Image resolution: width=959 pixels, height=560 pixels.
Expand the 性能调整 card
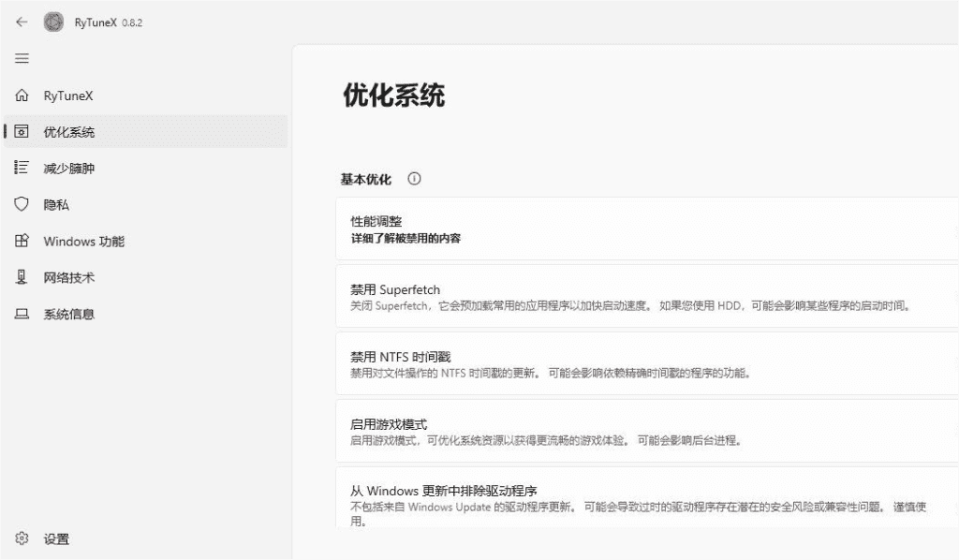pyautogui.click(x=646, y=228)
